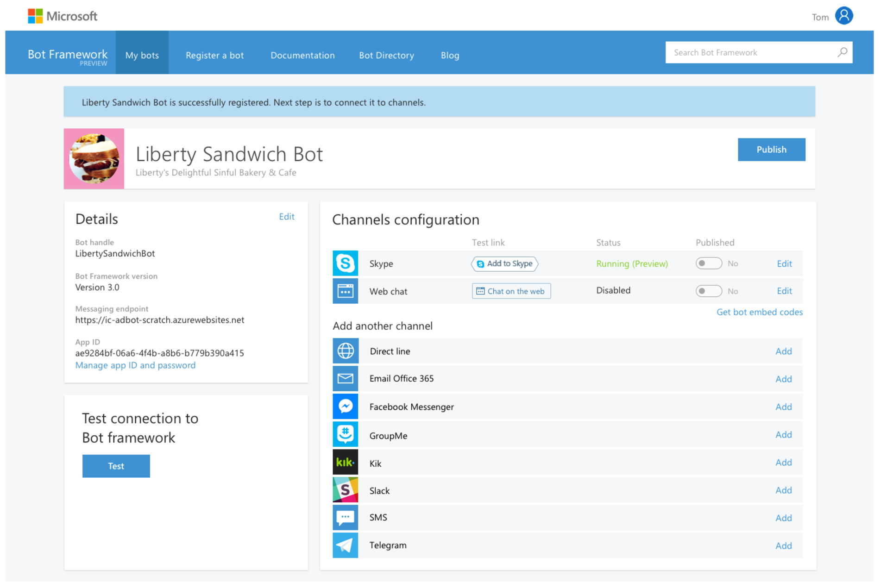Open the user profile avatar icon

[843, 16]
